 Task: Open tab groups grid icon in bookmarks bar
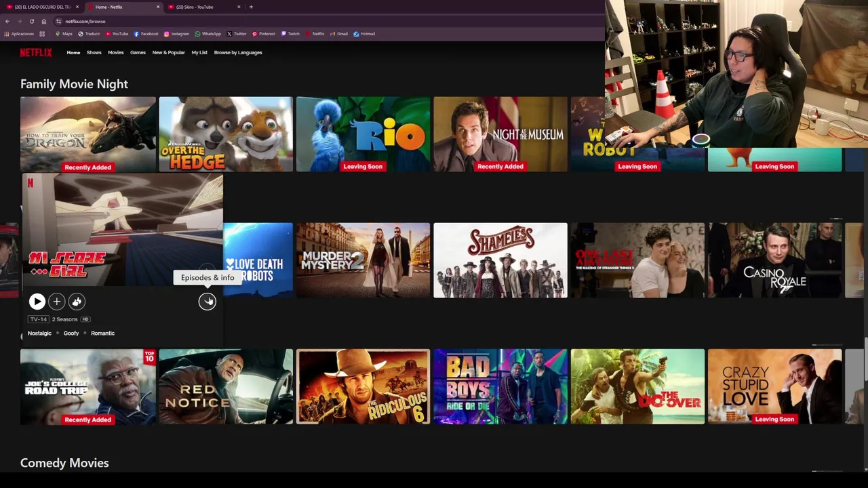click(42, 34)
